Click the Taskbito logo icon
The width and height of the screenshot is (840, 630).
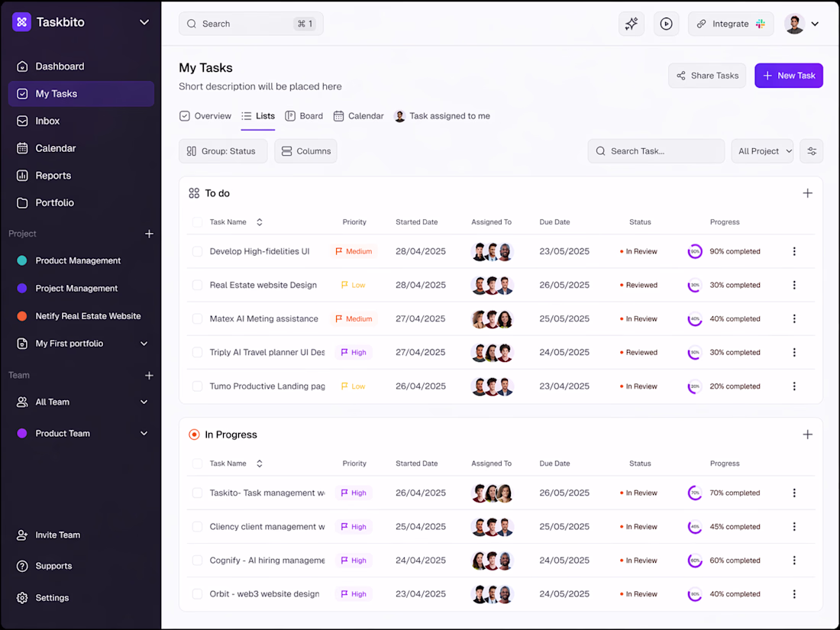click(x=21, y=22)
